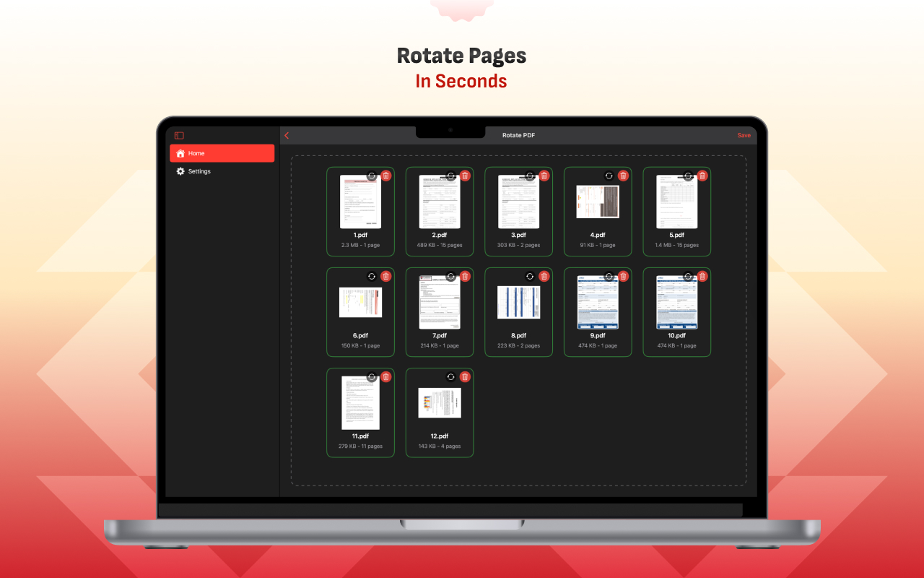Rotate 9.pdf with its rotate icon
Viewport: 924px width, 578px height.
[609, 276]
